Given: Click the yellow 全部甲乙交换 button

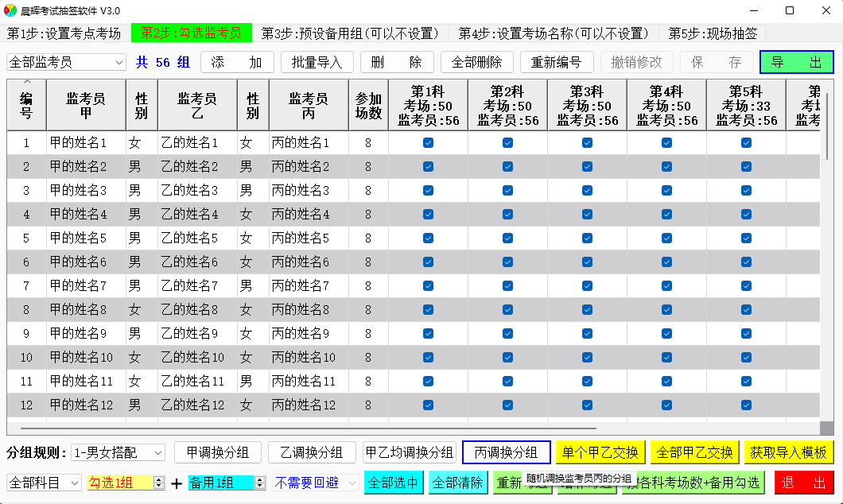Looking at the screenshot, I should click(694, 452).
